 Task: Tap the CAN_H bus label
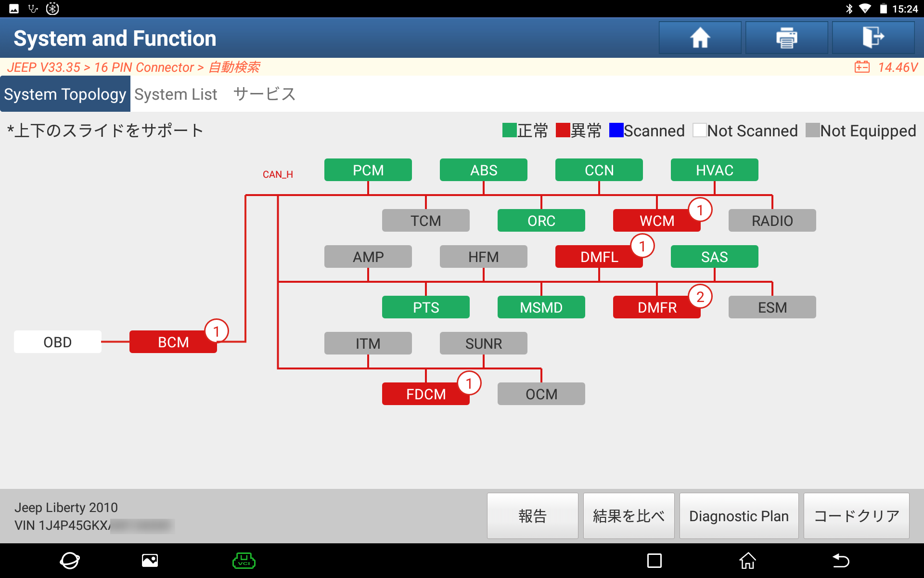click(x=278, y=174)
